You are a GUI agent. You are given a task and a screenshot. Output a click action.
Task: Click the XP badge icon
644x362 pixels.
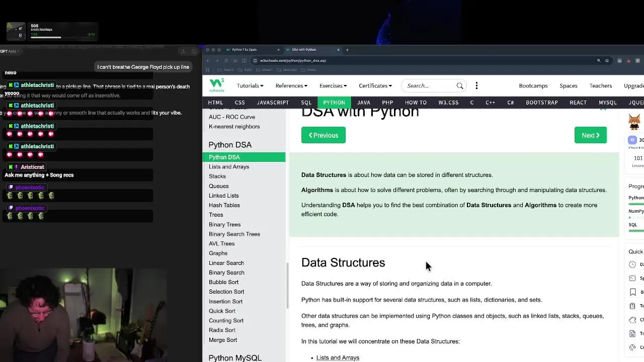pos(633,140)
